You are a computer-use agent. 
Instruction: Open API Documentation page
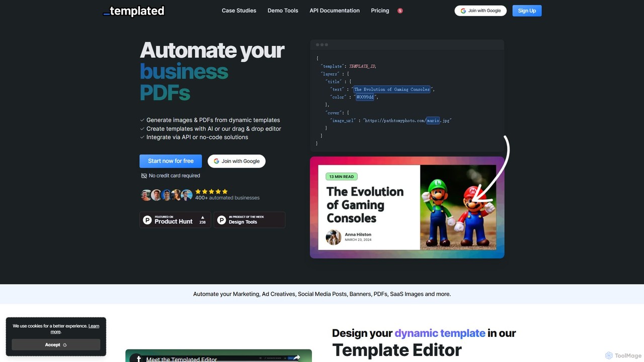pyautogui.click(x=335, y=11)
